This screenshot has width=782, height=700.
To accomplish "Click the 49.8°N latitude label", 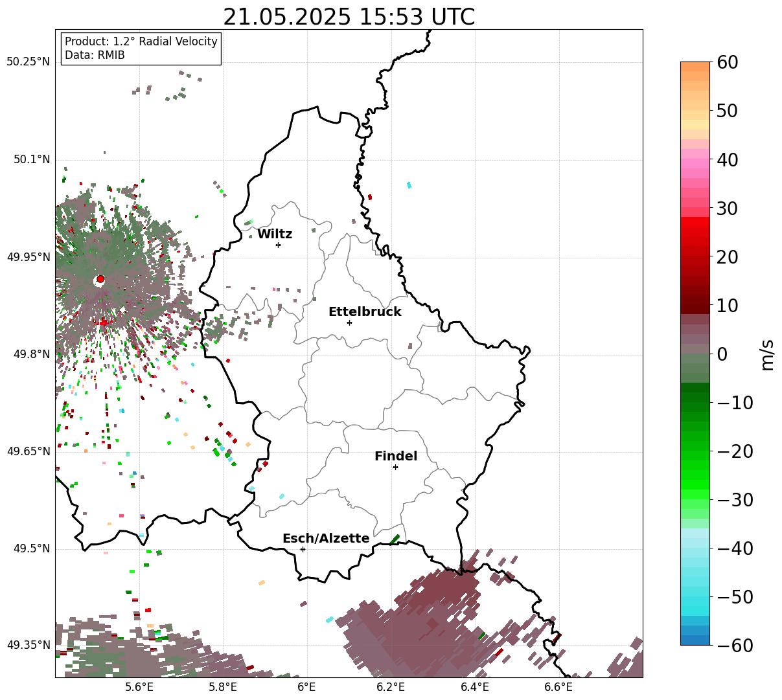I will pyautogui.click(x=31, y=354).
